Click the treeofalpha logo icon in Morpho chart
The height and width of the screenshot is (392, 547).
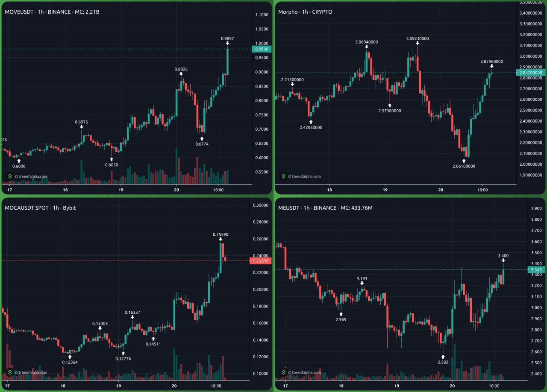point(283,176)
